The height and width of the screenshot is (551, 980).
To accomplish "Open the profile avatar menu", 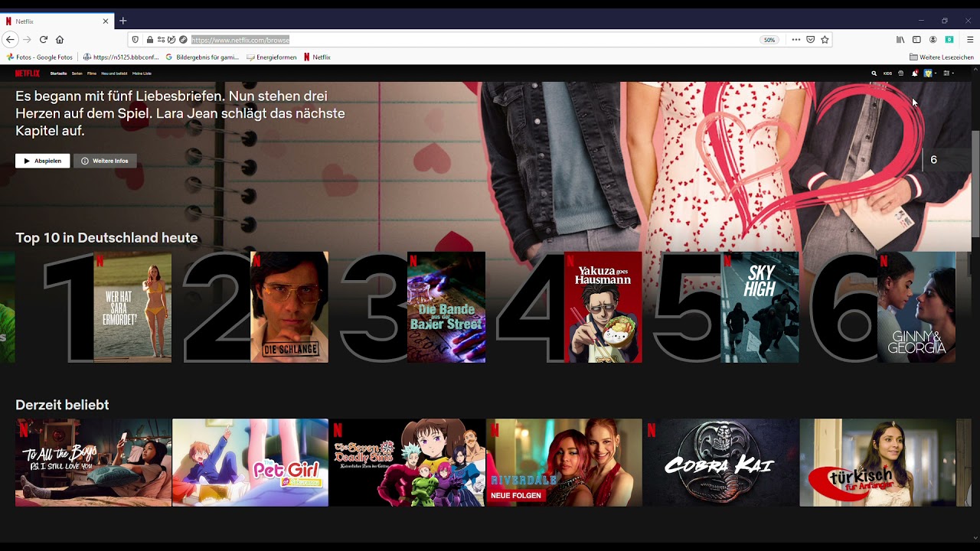I will click(928, 73).
